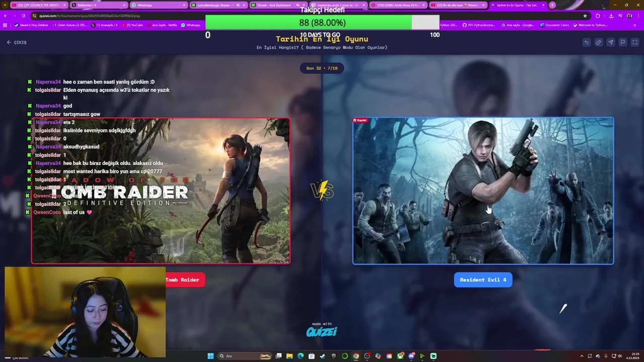Select the Resident Evil 4 cover image

click(x=483, y=191)
